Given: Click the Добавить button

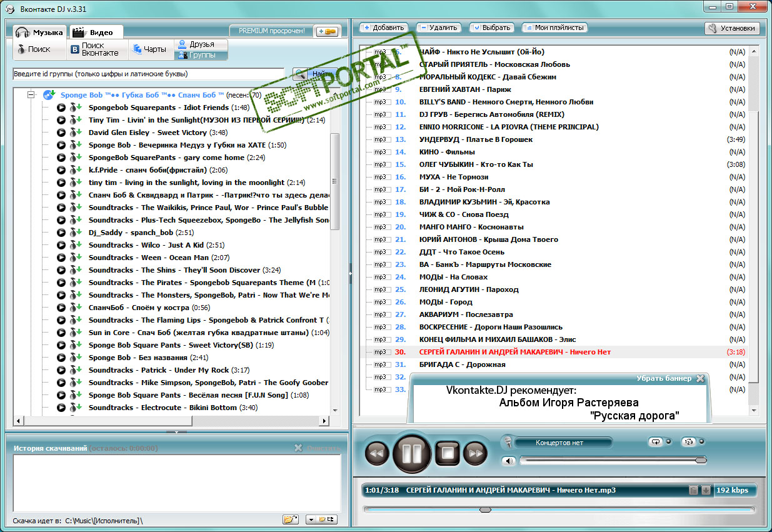Looking at the screenshot, I should [x=384, y=28].
